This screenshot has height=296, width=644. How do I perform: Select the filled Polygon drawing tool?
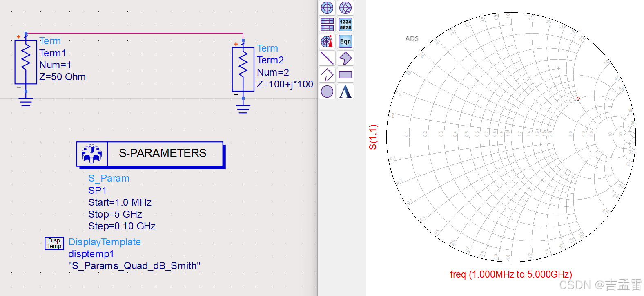pyautogui.click(x=345, y=58)
